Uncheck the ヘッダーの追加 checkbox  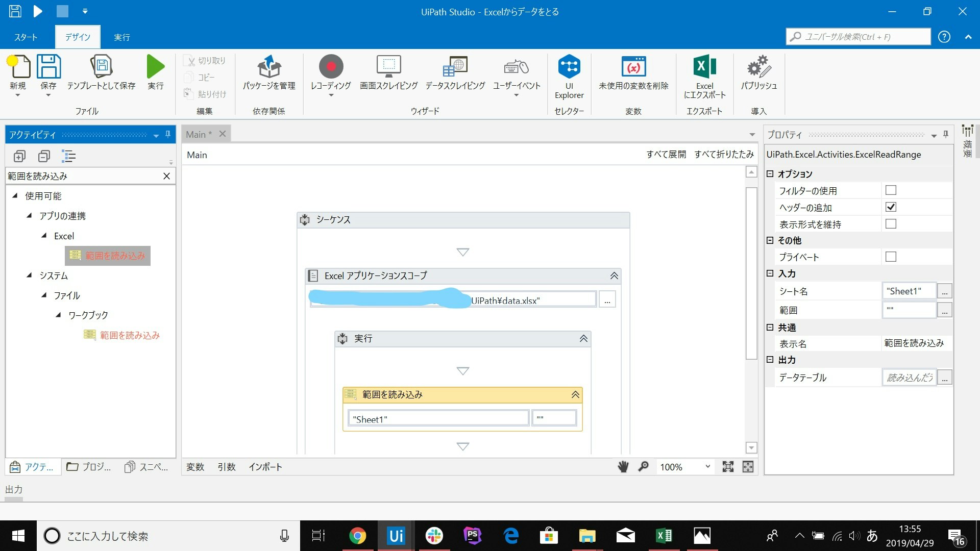click(891, 207)
